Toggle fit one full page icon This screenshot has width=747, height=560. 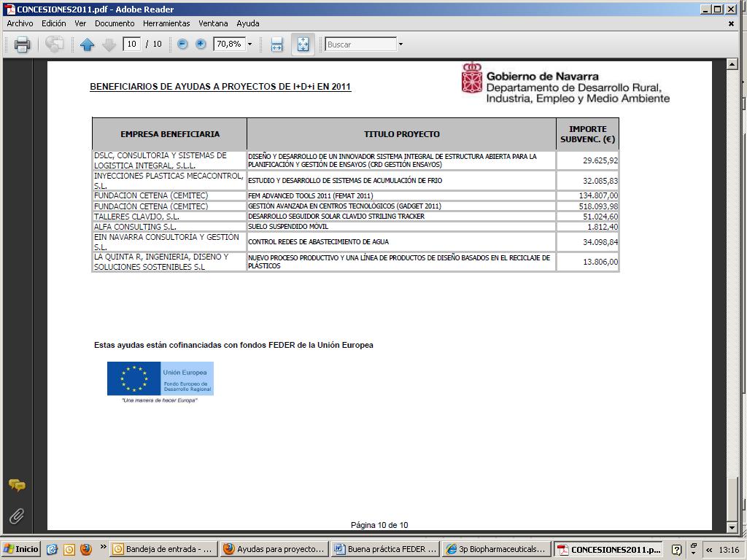click(x=303, y=44)
